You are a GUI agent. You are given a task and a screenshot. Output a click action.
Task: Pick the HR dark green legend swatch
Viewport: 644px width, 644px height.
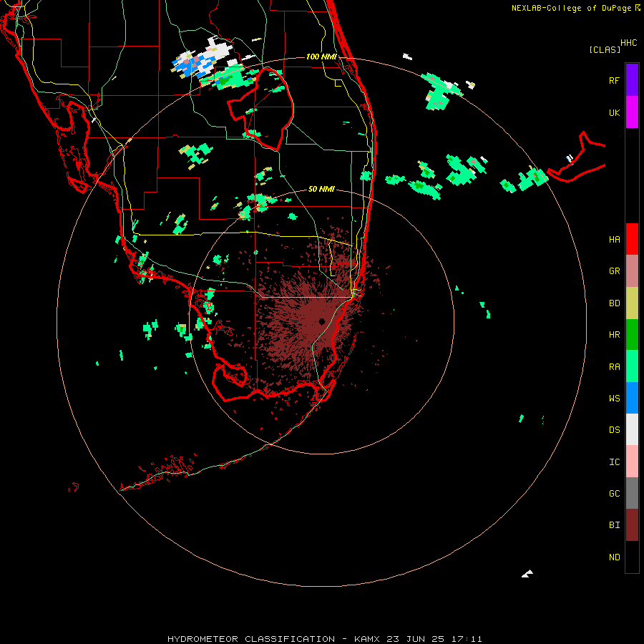[x=632, y=335]
